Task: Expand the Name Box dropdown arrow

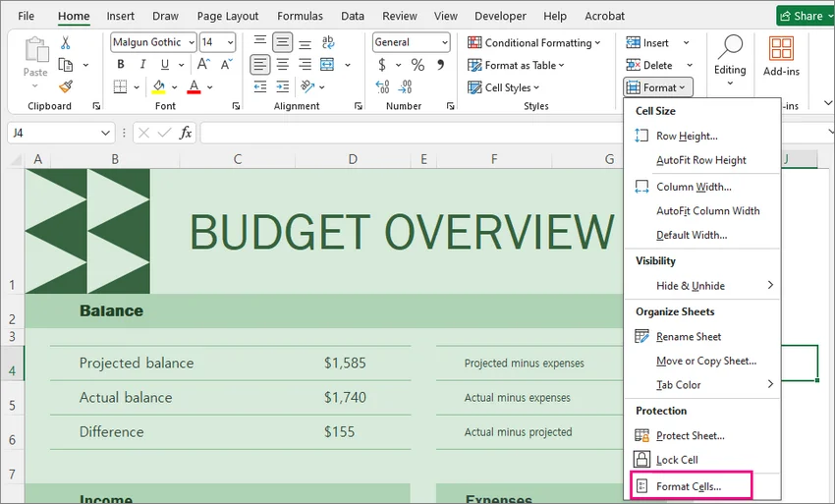Action: tap(105, 133)
